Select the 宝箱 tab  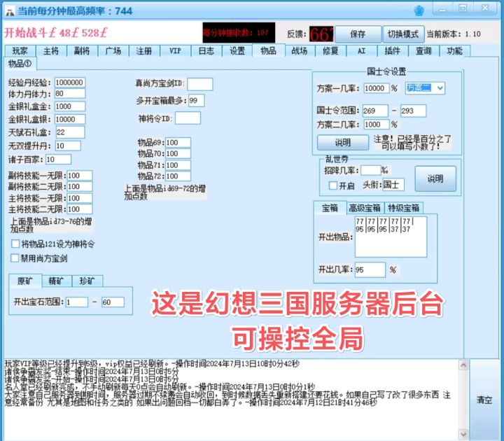tap(330, 208)
